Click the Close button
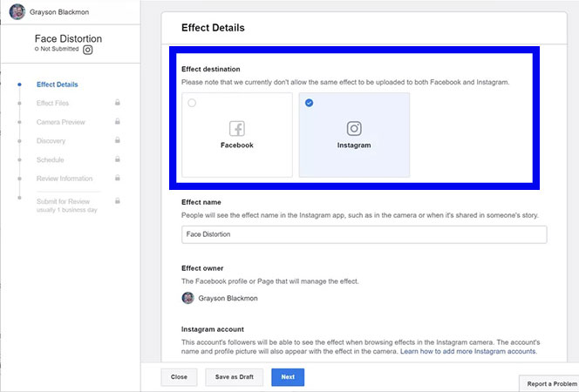 pos(179,377)
